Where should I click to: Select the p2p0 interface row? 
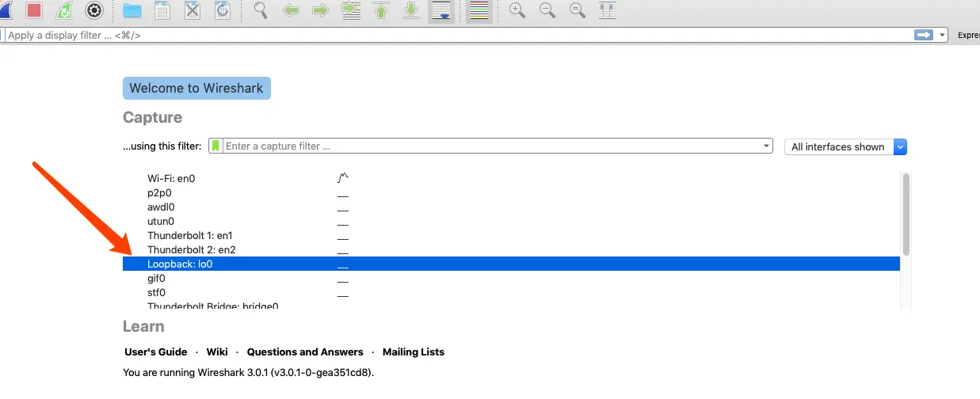(511, 192)
